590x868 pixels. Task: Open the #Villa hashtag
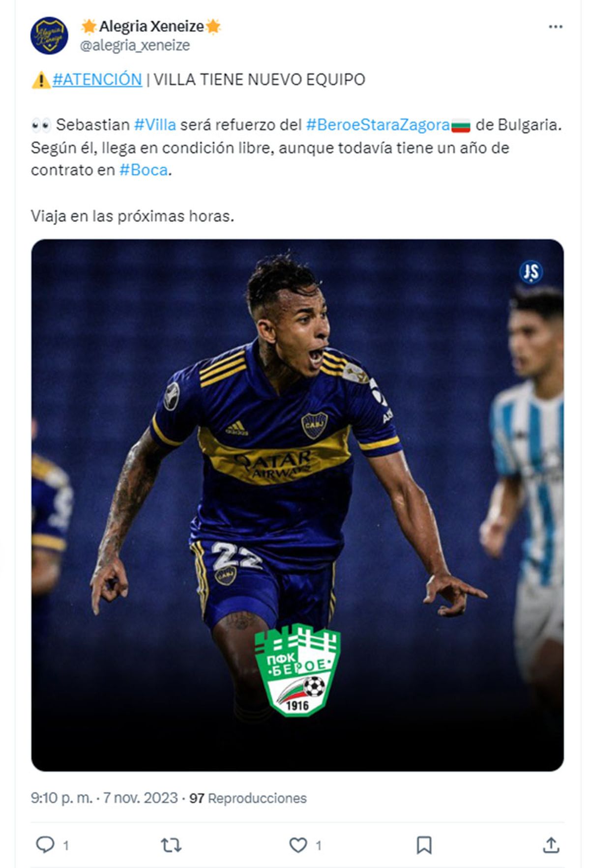(155, 125)
